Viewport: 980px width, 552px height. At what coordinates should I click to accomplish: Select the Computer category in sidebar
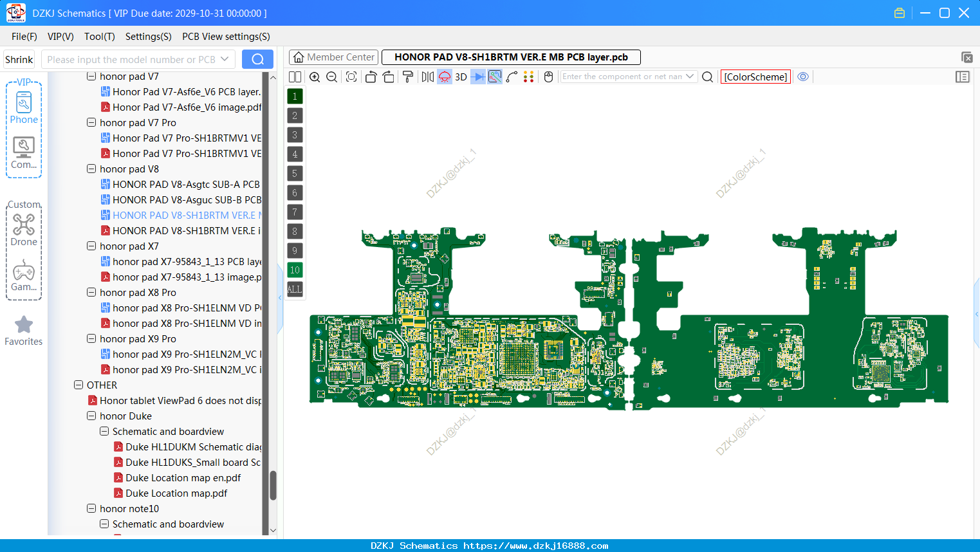click(x=24, y=153)
